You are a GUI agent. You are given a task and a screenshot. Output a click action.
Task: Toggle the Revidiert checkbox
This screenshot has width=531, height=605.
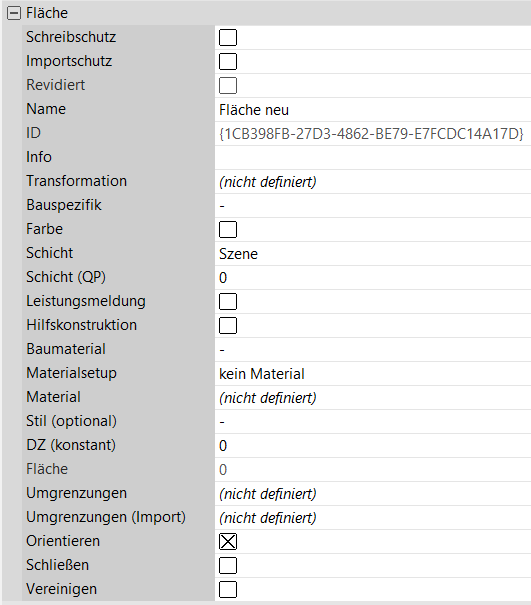[x=228, y=85]
